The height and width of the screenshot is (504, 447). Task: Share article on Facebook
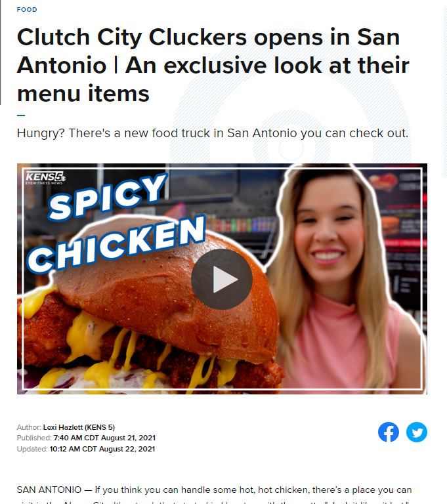pos(388,432)
